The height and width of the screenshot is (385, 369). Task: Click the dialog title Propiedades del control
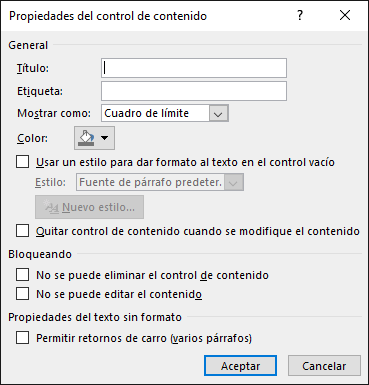[x=108, y=16]
